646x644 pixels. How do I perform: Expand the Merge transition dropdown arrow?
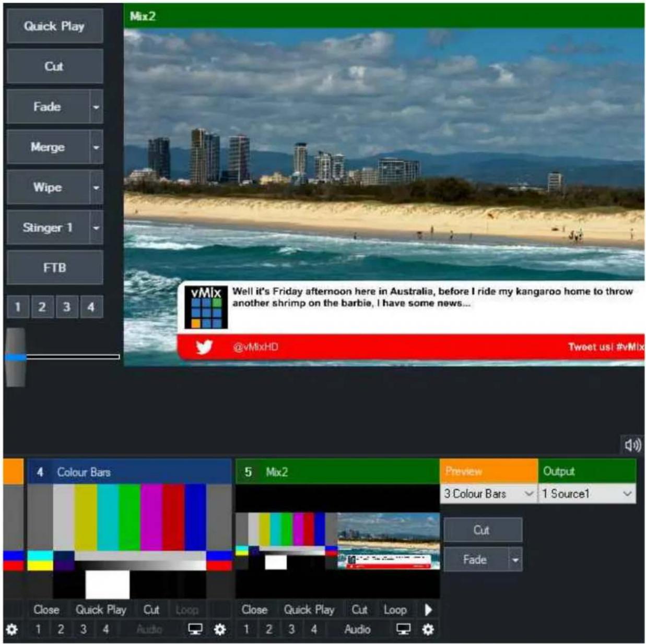tap(96, 147)
